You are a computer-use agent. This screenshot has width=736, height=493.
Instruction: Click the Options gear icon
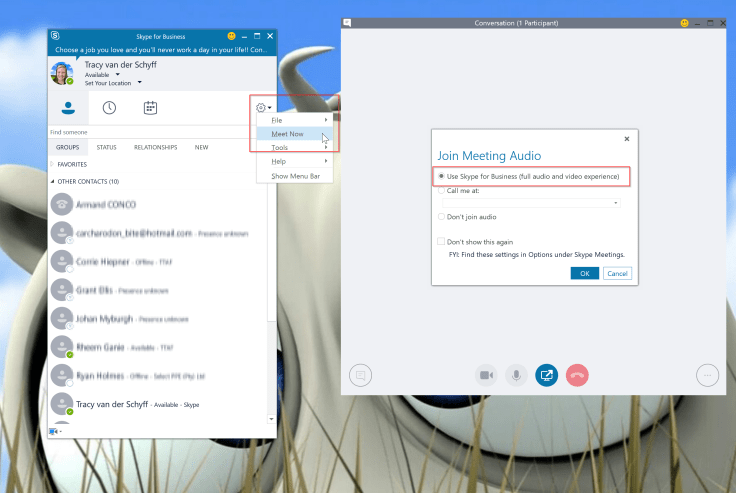click(x=261, y=108)
